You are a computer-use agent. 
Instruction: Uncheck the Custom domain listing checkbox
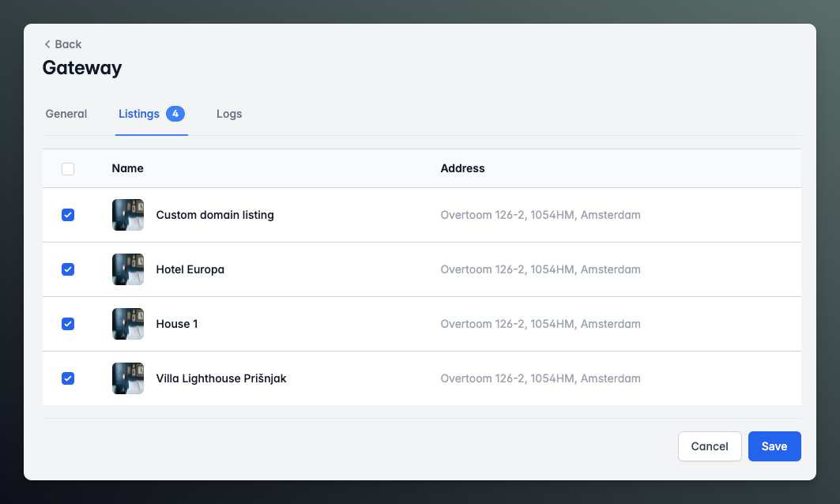point(68,215)
